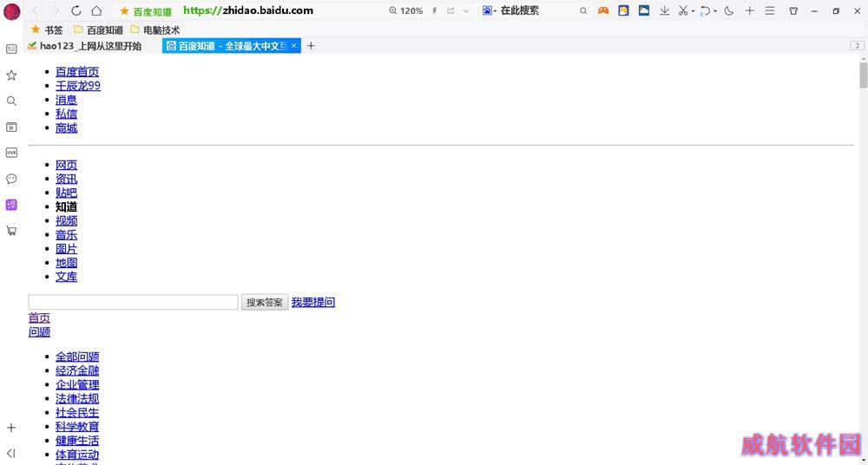Open the 贴吧 link

click(x=67, y=193)
